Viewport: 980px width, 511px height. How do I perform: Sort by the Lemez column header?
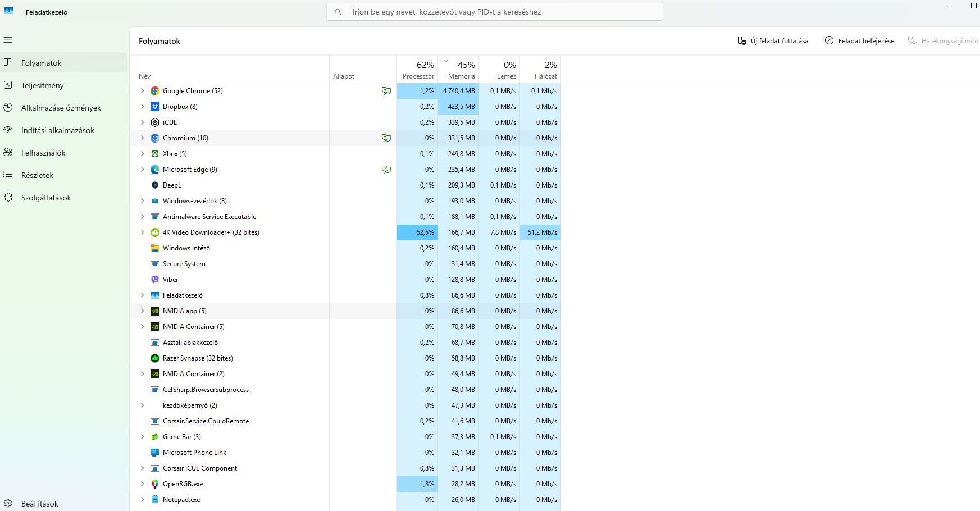[499, 69]
